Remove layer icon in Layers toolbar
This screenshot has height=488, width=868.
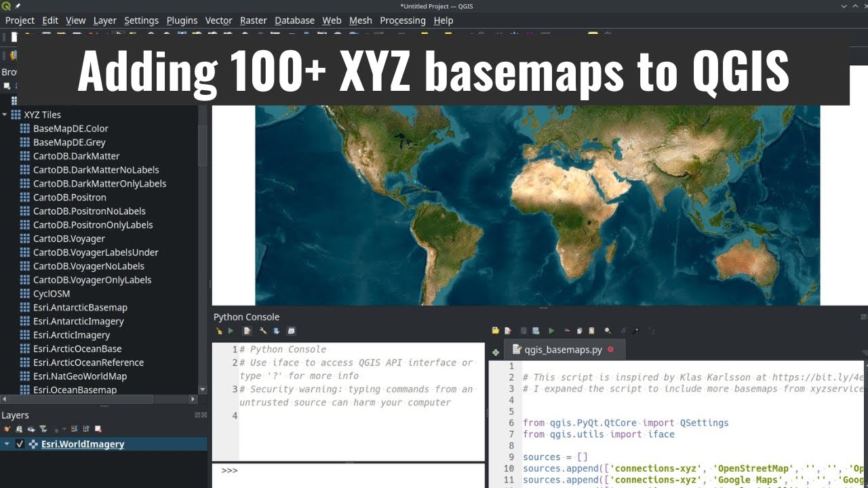click(98, 429)
